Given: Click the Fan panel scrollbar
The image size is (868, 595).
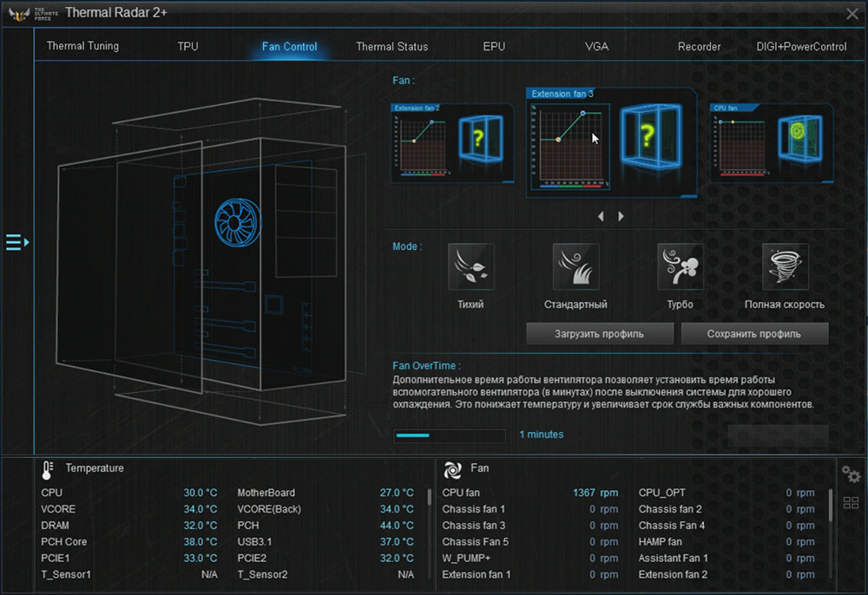Looking at the screenshot, I should click(x=831, y=504).
